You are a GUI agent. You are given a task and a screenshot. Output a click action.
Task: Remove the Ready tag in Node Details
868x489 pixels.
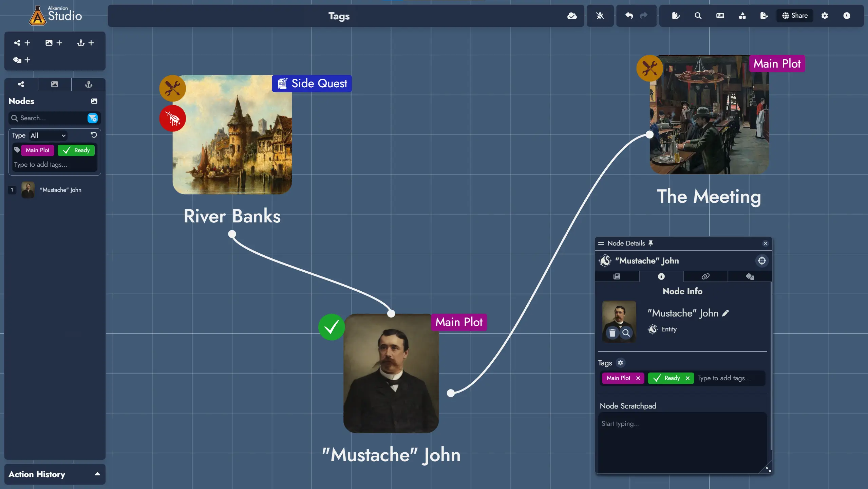687,378
